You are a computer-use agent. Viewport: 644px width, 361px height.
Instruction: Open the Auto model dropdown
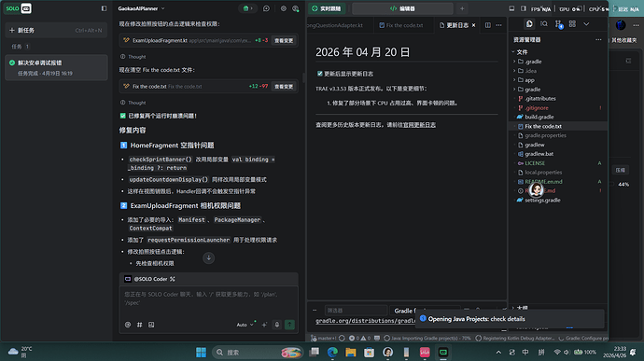click(x=245, y=325)
